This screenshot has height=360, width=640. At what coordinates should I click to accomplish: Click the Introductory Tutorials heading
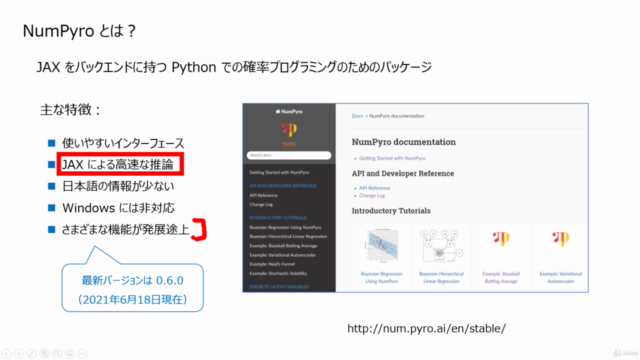[x=391, y=211]
